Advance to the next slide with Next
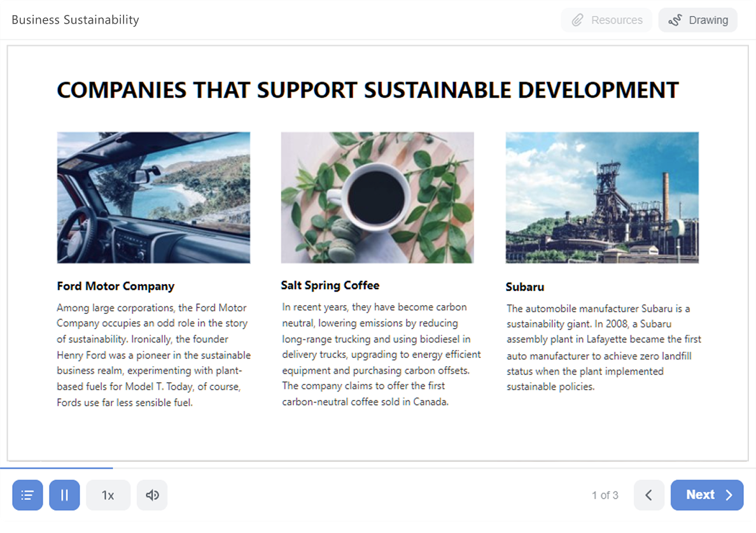The height and width of the screenshot is (533, 756). (x=706, y=495)
